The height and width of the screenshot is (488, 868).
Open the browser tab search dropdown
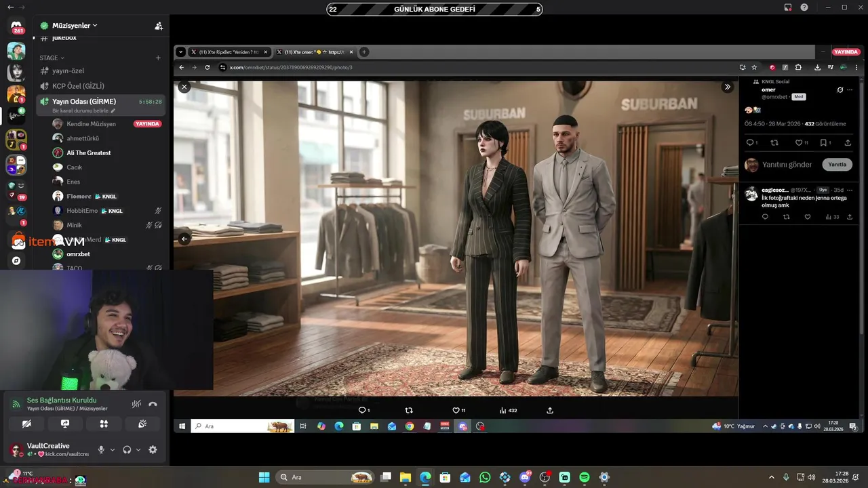(x=180, y=52)
